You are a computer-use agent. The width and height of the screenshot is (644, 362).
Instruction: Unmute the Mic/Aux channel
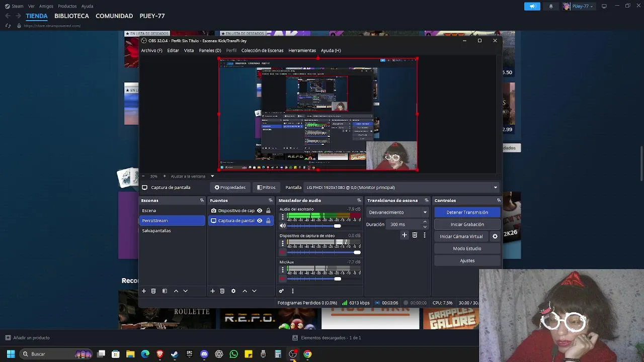[x=282, y=279]
